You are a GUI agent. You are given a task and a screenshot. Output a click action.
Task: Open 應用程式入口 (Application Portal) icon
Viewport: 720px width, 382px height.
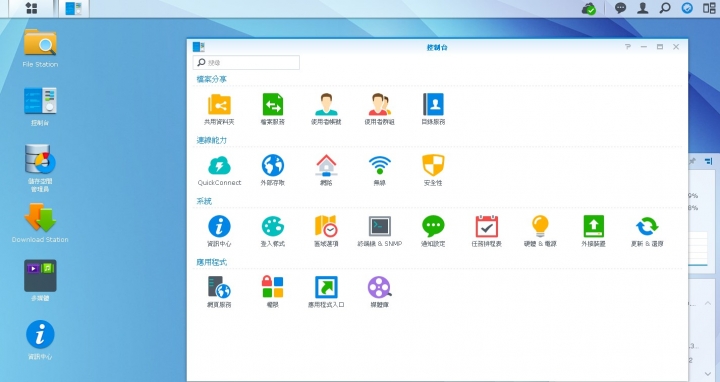pyautogui.click(x=326, y=287)
